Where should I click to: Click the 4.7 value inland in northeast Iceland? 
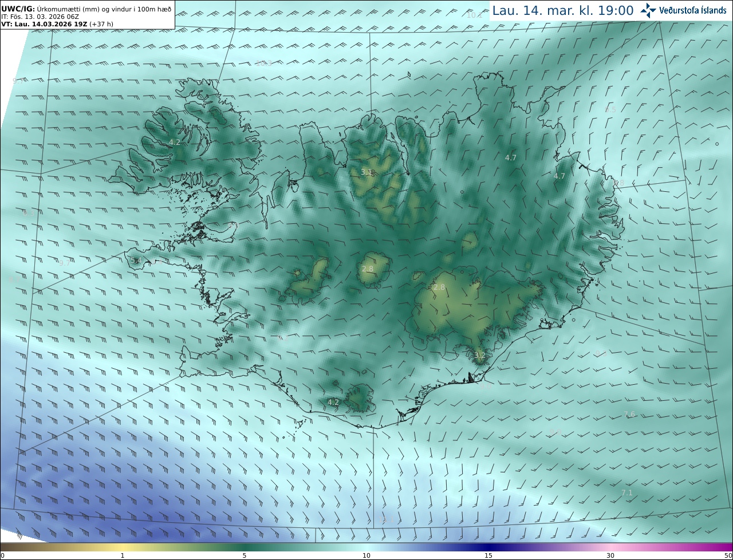point(511,157)
